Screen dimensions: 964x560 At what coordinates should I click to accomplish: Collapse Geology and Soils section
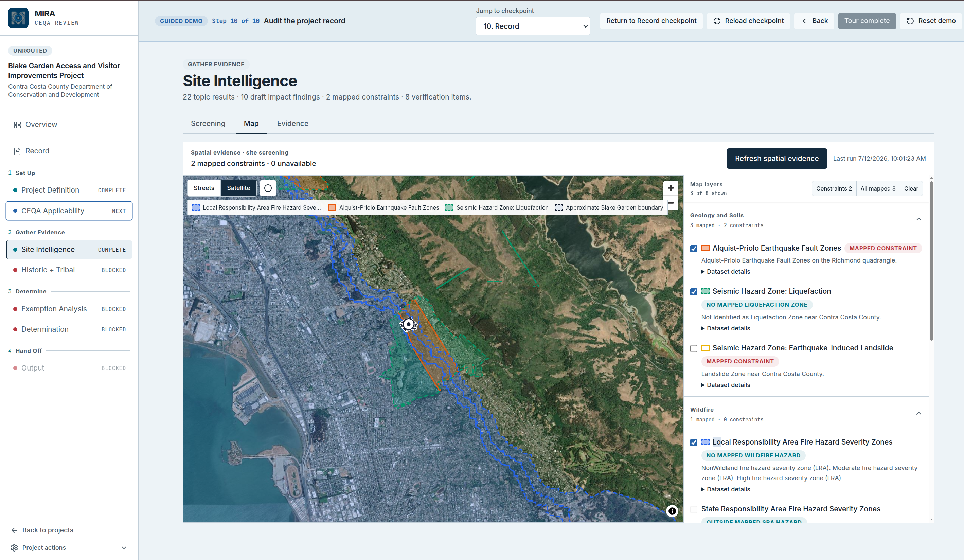coord(918,219)
